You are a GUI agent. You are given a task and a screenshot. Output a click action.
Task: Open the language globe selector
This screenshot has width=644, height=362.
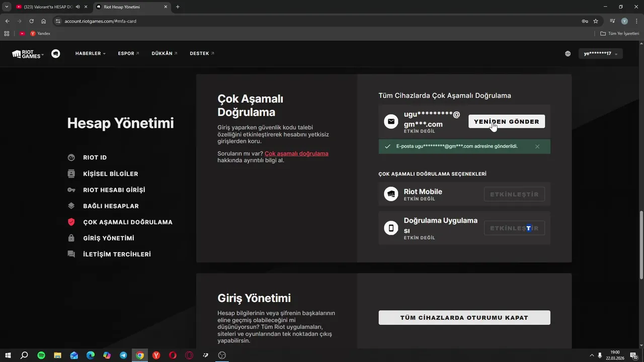click(x=568, y=53)
